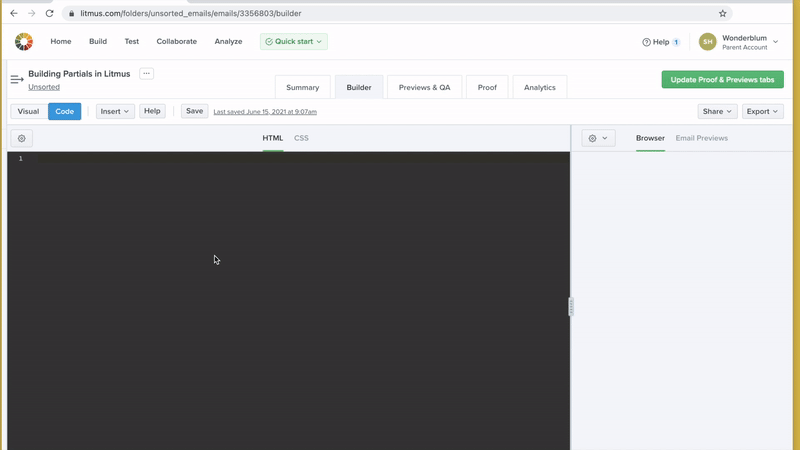Bookmark the page with the star icon

pyautogui.click(x=722, y=14)
